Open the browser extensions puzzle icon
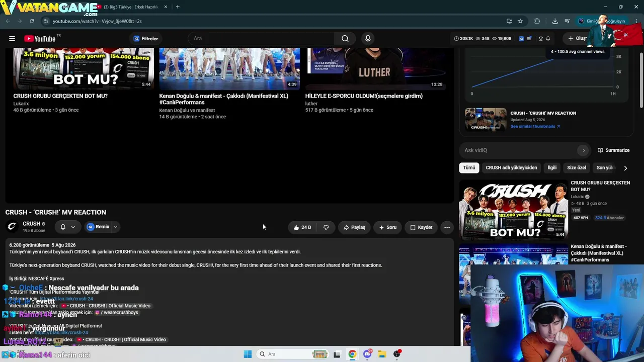Viewport: 644px width, 362px height. [537, 21]
